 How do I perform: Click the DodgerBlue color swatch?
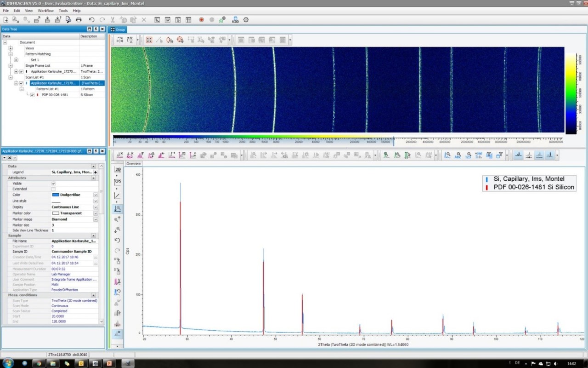pos(56,195)
